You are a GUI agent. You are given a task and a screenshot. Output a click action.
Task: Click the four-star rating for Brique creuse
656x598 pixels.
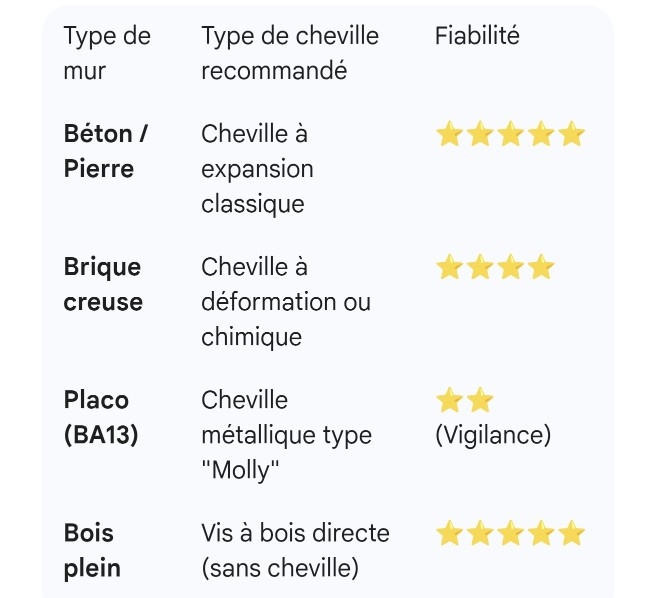click(495, 267)
